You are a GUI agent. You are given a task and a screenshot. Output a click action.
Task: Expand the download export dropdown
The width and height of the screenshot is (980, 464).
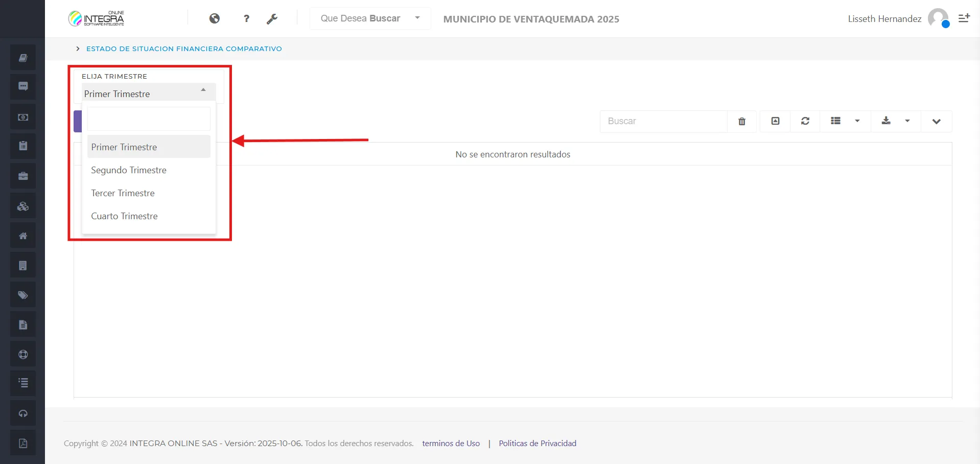tap(896, 121)
